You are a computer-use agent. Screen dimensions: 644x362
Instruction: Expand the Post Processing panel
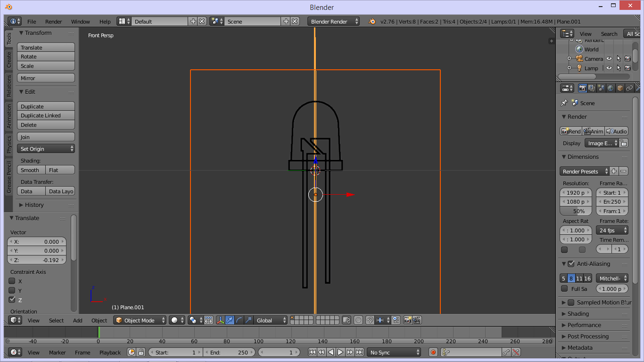587,336
